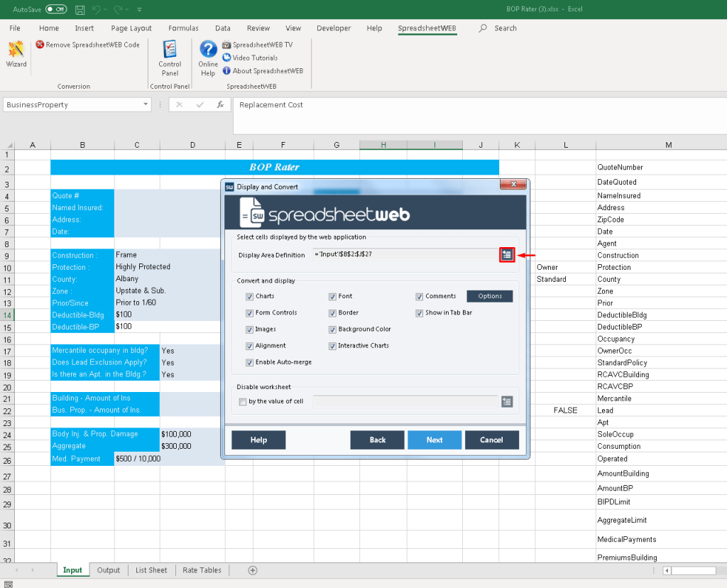Toggle AutoSave switch
727x588 pixels.
pos(56,9)
